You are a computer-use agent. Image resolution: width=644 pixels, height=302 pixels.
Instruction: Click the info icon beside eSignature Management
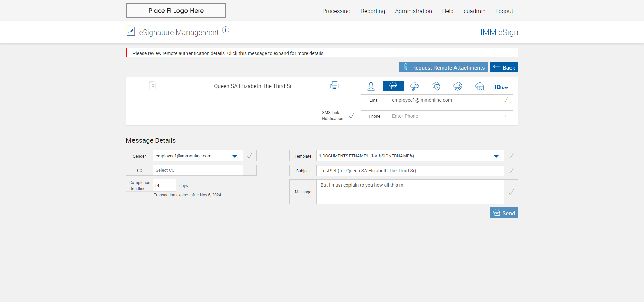tap(226, 30)
